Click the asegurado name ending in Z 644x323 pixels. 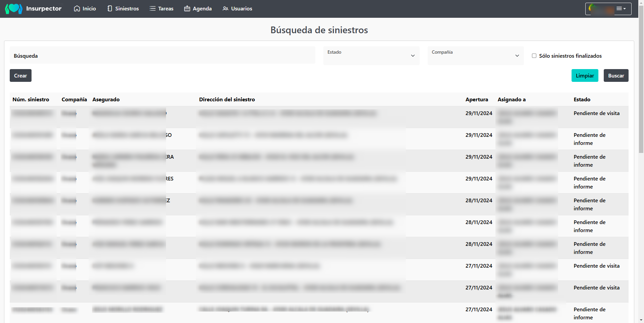coord(131,201)
